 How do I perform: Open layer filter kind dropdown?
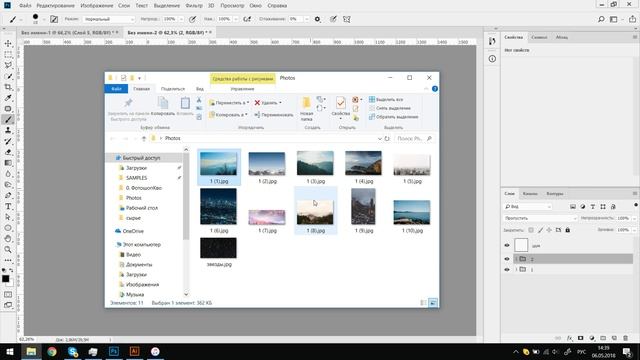click(x=527, y=207)
